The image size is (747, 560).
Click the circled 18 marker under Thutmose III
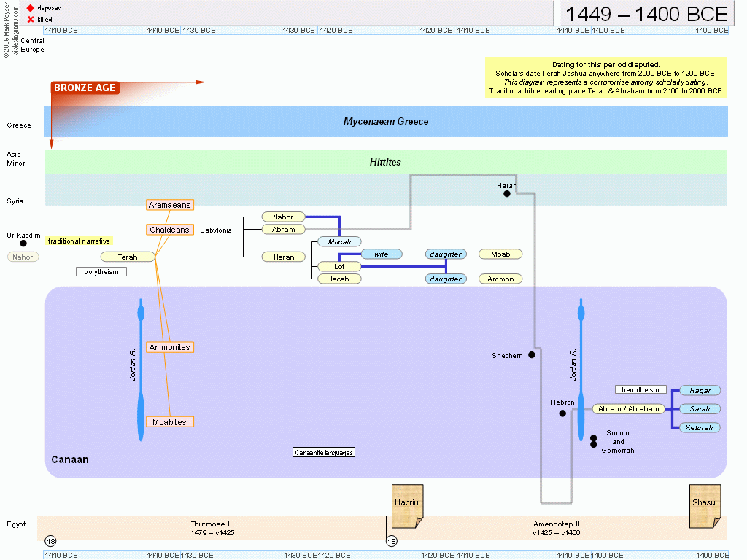(50, 541)
